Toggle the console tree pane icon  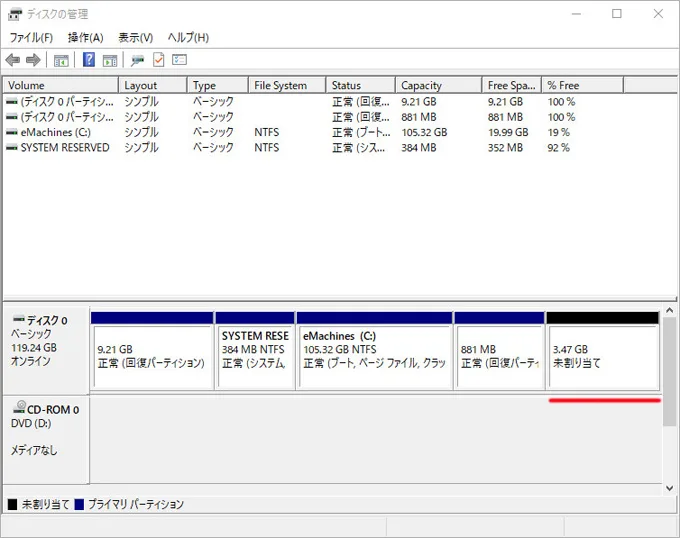(61, 60)
